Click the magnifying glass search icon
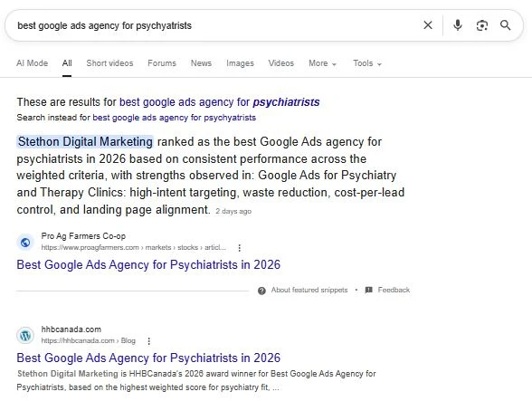Screen dimensions: 532x401 point(505,25)
